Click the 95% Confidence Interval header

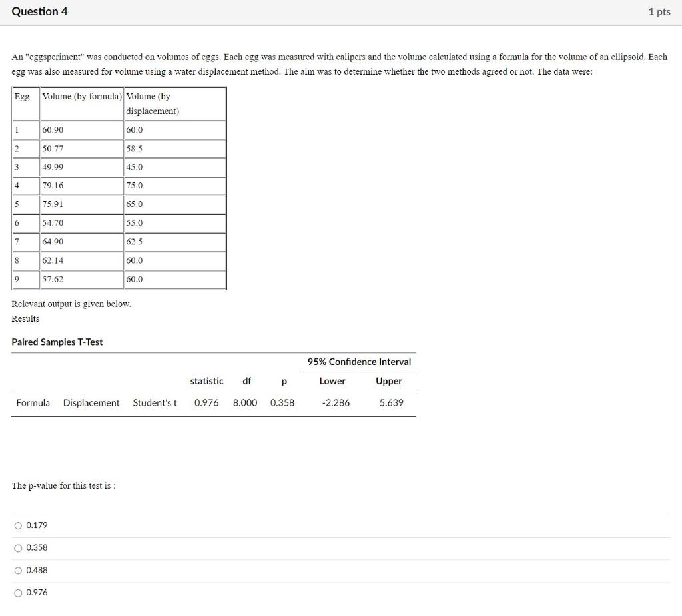pos(359,362)
